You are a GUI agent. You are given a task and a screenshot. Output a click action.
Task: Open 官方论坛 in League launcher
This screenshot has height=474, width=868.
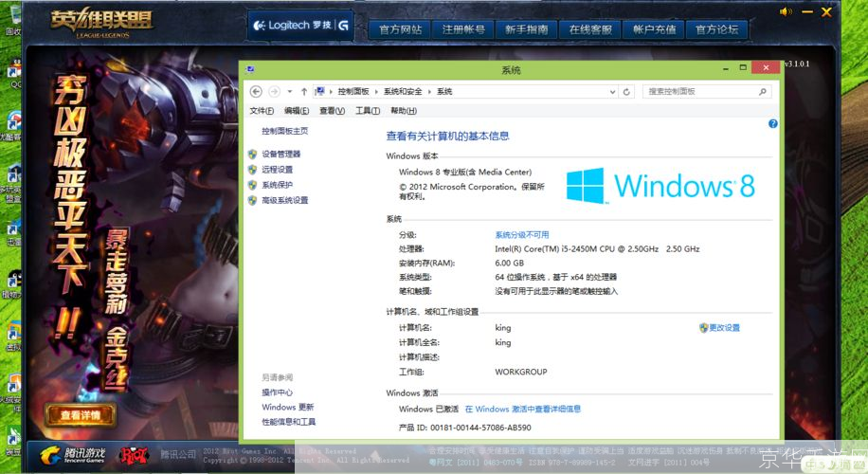pyautogui.click(x=717, y=30)
